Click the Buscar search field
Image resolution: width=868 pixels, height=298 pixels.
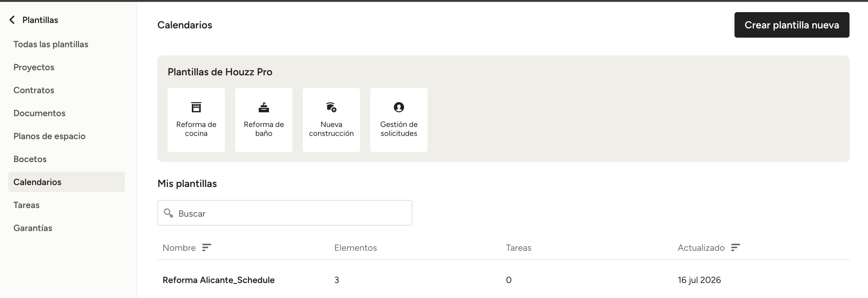(x=285, y=213)
